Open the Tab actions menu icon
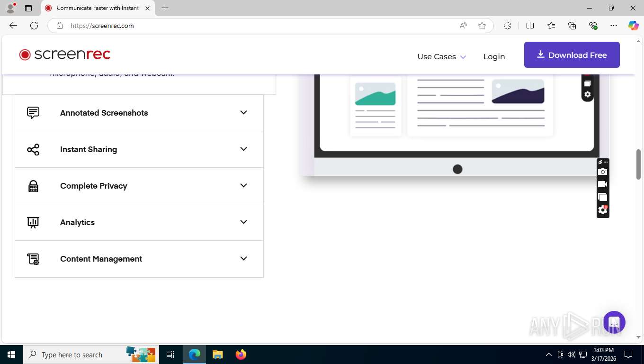This screenshot has height=364, width=644. [28, 8]
